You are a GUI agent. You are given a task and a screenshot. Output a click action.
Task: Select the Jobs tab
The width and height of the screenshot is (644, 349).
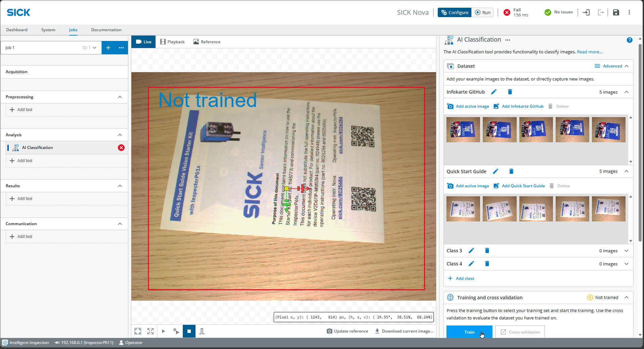click(73, 30)
